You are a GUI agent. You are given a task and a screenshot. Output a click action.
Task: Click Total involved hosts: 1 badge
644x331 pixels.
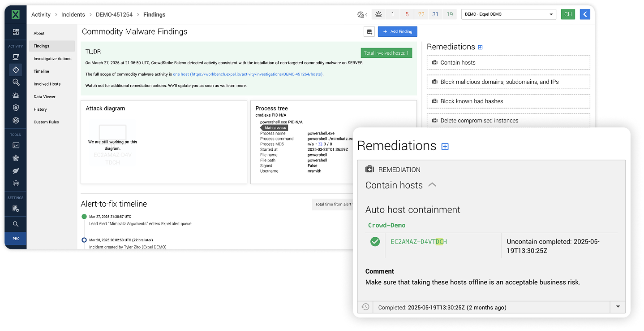pyautogui.click(x=386, y=53)
